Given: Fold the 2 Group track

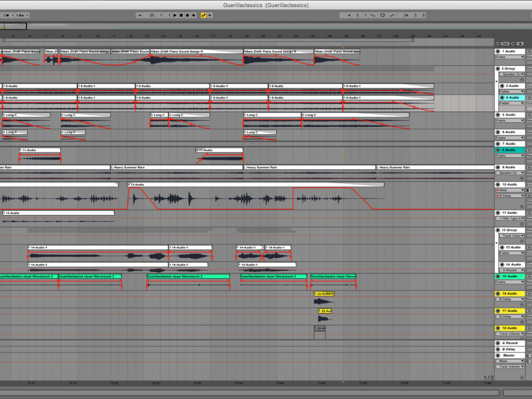Looking at the screenshot, I should pyautogui.click(x=498, y=69).
